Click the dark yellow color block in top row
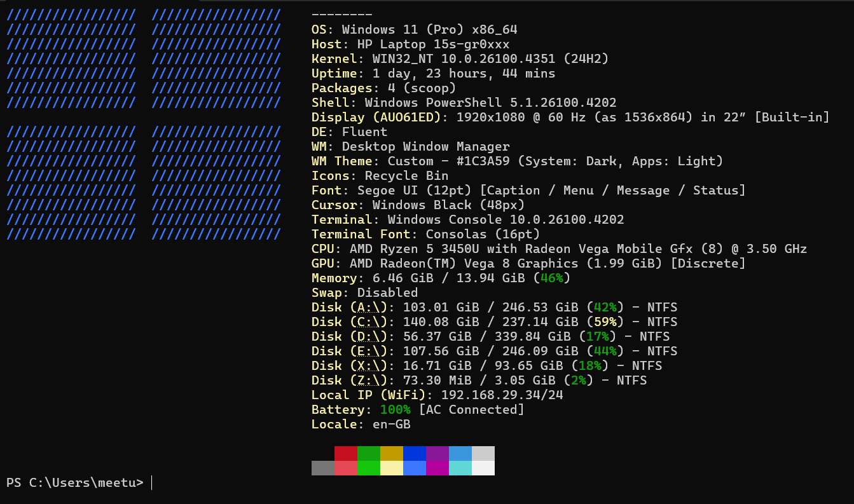The image size is (854, 504). [x=392, y=453]
